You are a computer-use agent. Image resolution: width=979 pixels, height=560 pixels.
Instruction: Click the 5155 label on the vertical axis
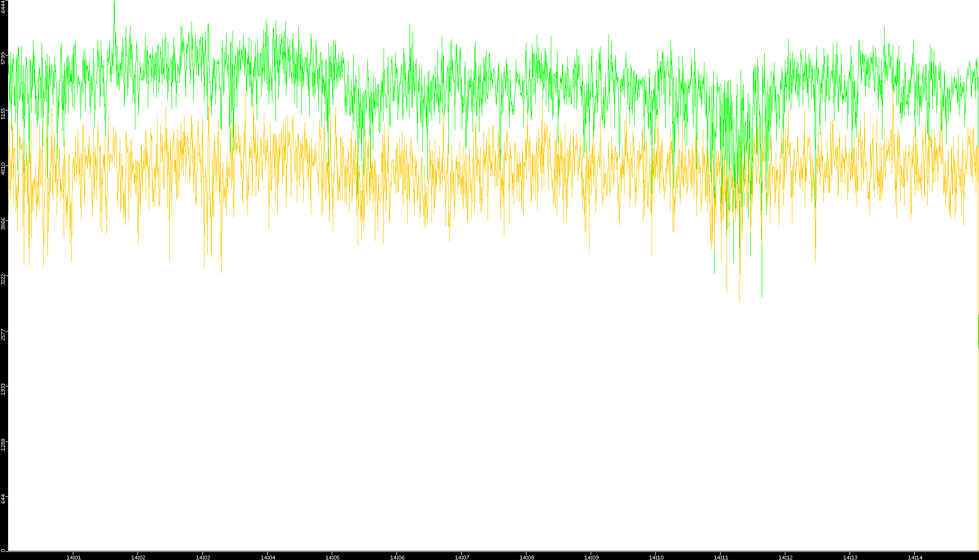3,113
